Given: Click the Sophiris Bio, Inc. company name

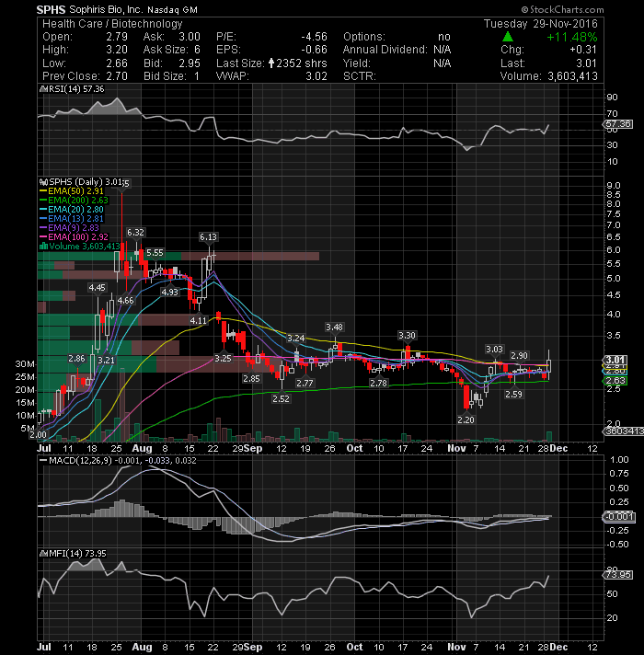Looking at the screenshot, I should (106, 9).
